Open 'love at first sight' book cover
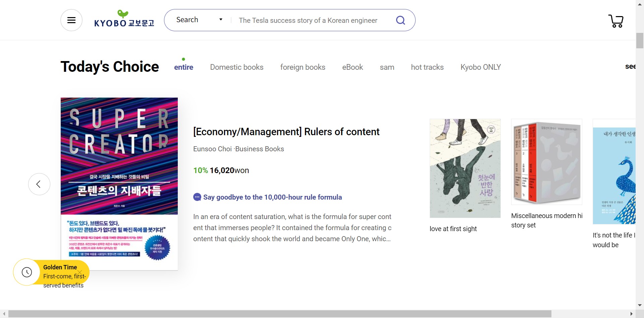Screen dimensions: 644x318 465,168
